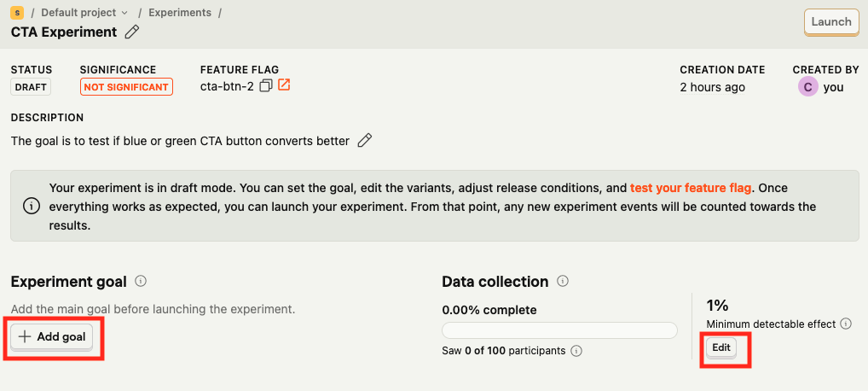
Task: Click info icon beside participants count
Action: coord(576,351)
